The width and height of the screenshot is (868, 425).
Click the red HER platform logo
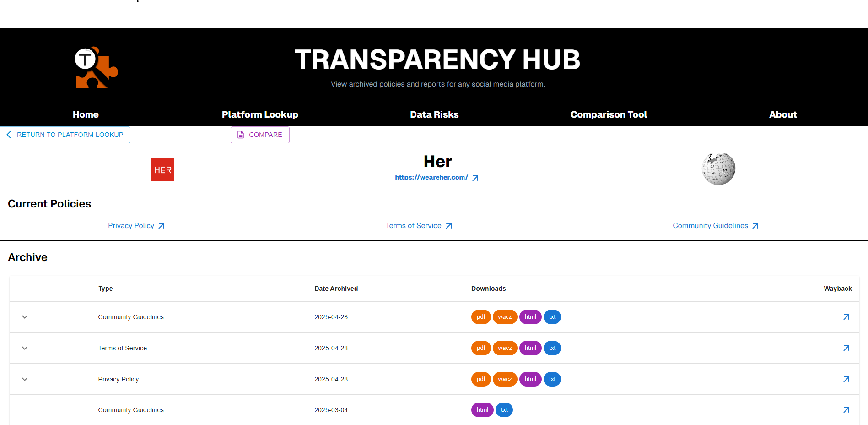pyautogui.click(x=163, y=170)
